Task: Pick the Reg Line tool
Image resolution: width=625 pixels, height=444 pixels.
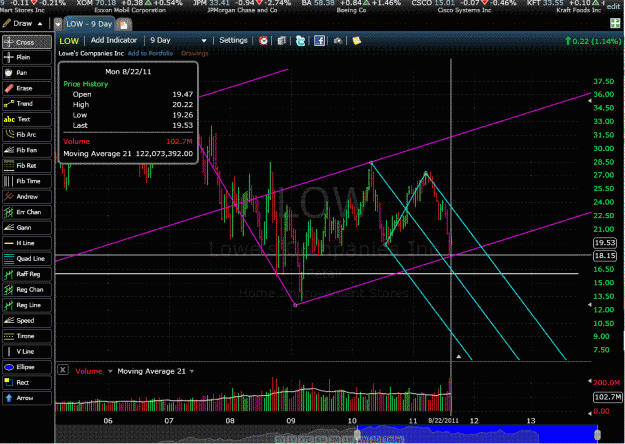Action: click(27, 305)
